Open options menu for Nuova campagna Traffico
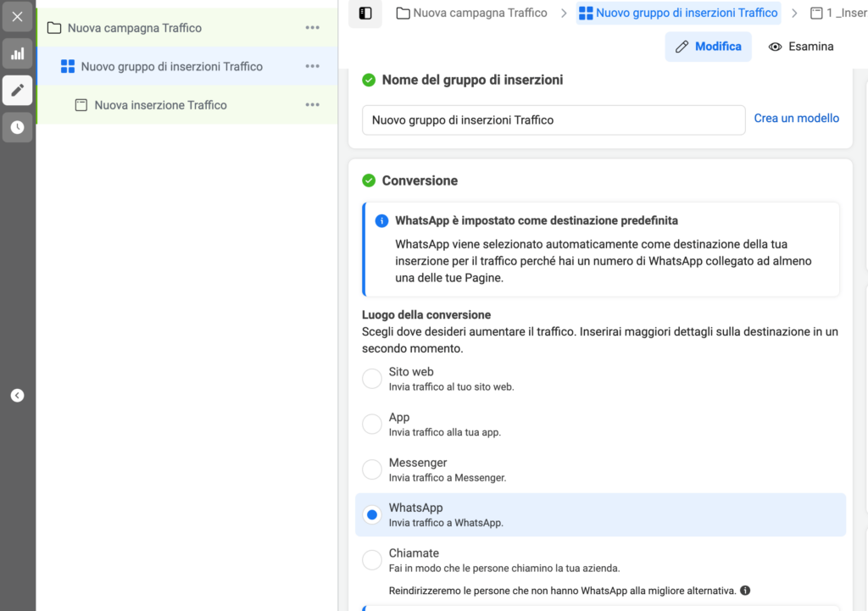This screenshot has height=611, width=868. tap(312, 28)
